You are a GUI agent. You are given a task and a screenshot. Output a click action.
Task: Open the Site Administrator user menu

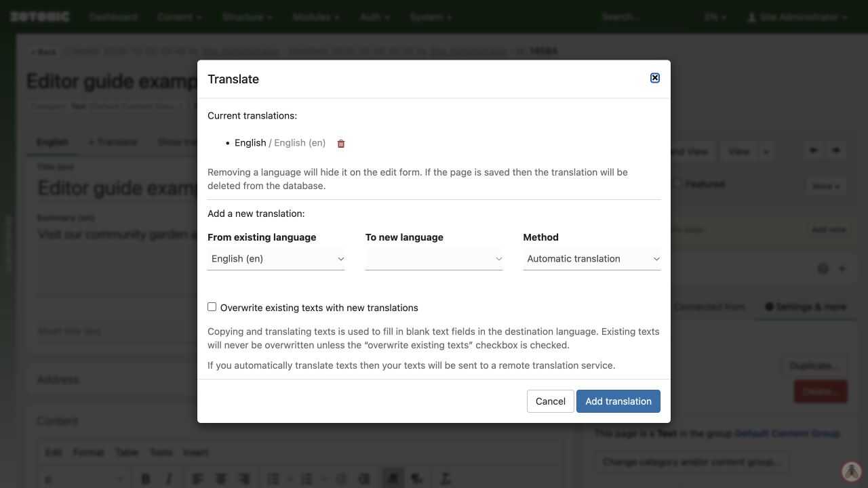tap(797, 17)
